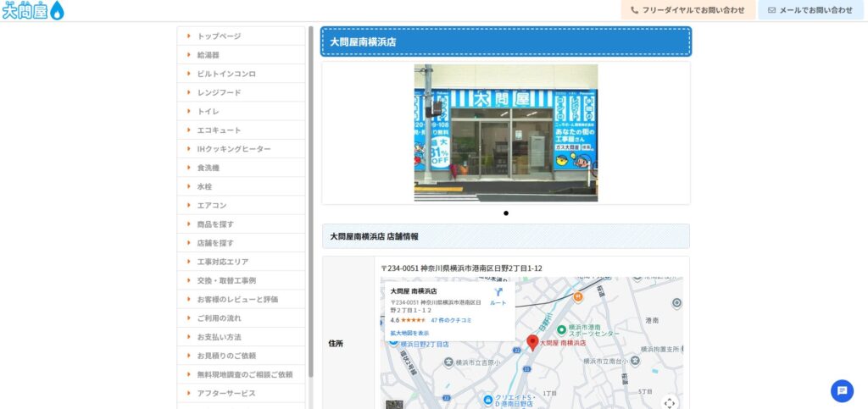Click the ルート directions icon on the map card
The image size is (868, 409).
click(x=498, y=293)
